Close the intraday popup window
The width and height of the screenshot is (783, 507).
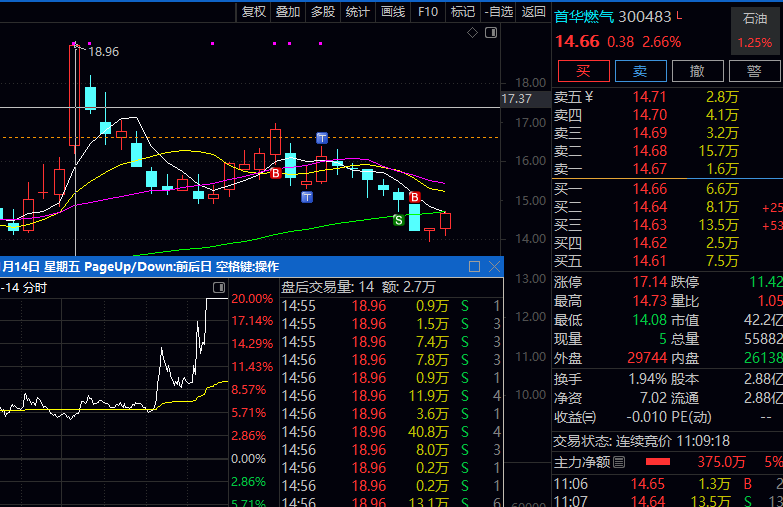(x=494, y=267)
